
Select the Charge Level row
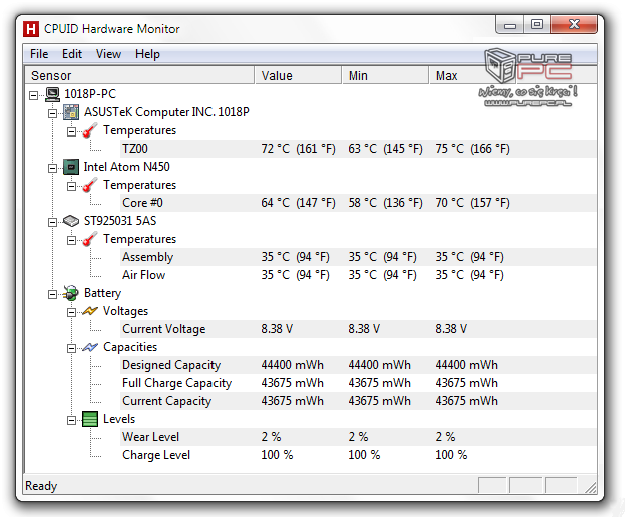pos(358,455)
